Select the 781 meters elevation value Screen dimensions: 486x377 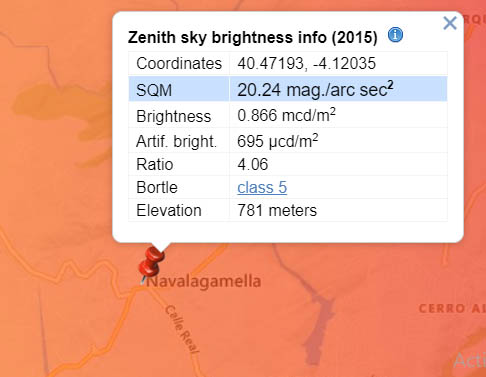(x=277, y=210)
